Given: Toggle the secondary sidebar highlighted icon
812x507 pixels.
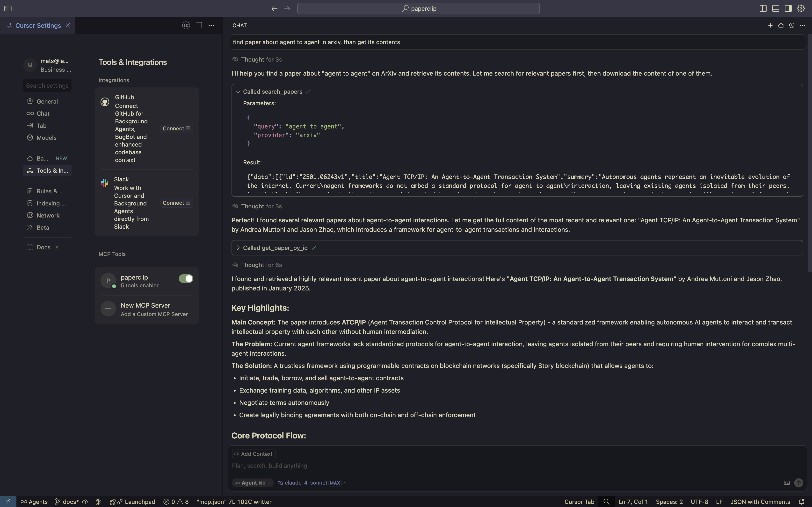Looking at the screenshot, I should pyautogui.click(x=788, y=8).
